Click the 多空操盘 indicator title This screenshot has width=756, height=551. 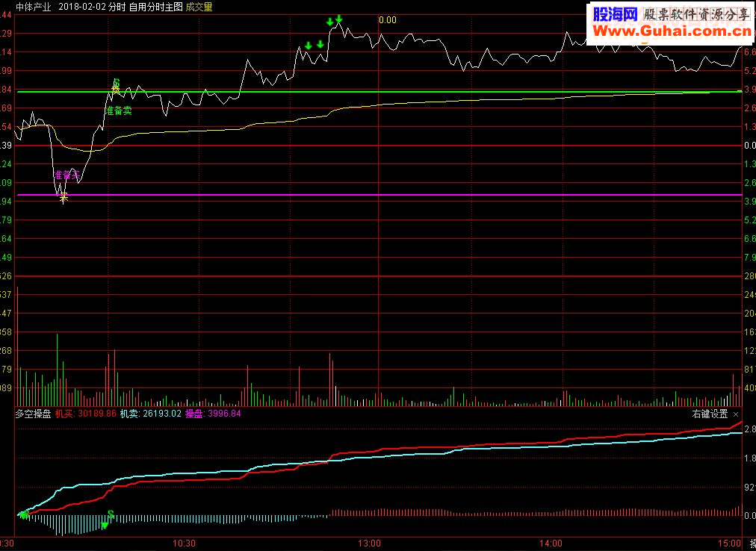pyautogui.click(x=34, y=414)
